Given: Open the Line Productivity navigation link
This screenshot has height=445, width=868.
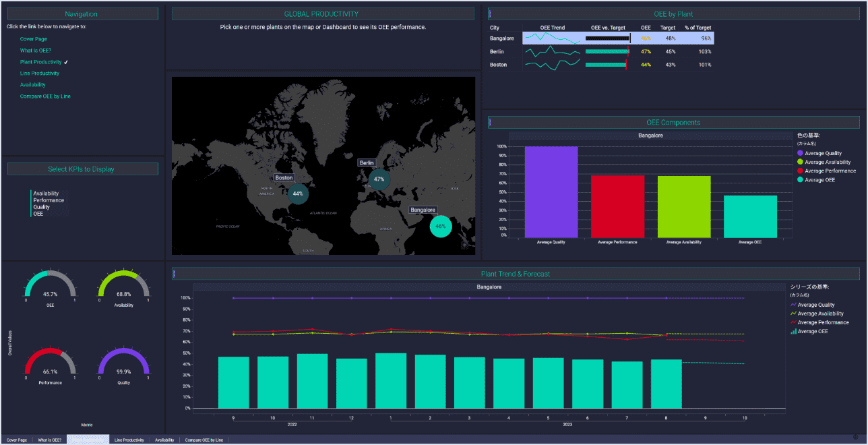Looking at the screenshot, I should (x=40, y=73).
